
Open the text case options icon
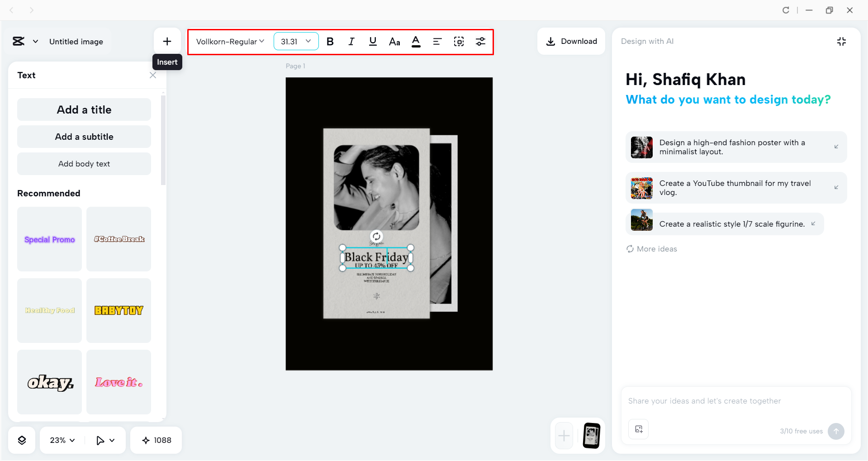tap(394, 42)
